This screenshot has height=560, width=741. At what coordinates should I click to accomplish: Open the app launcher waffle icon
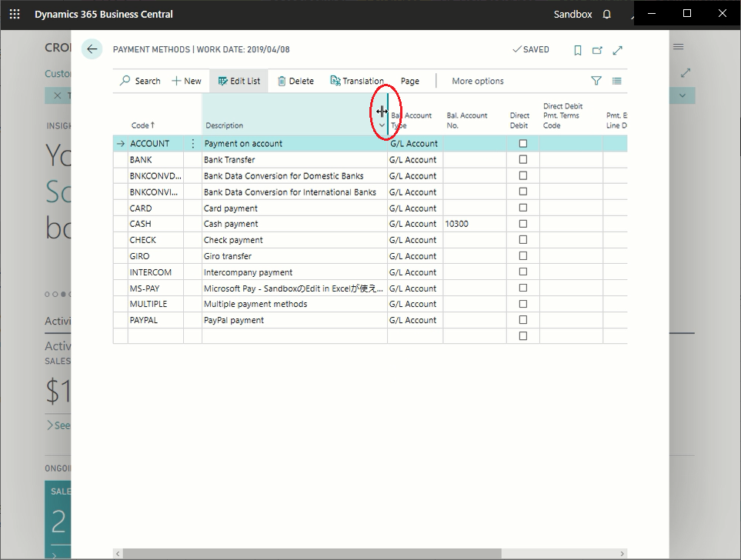point(15,14)
